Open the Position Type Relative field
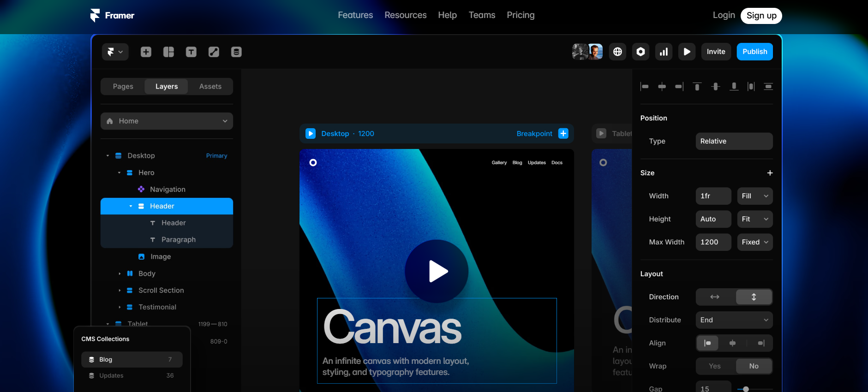This screenshot has height=392, width=868. tap(734, 141)
